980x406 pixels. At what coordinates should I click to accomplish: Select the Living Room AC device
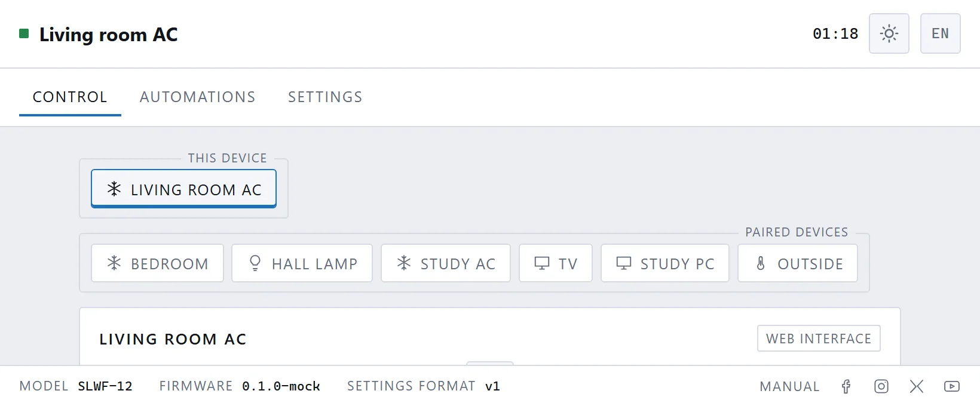pos(183,189)
